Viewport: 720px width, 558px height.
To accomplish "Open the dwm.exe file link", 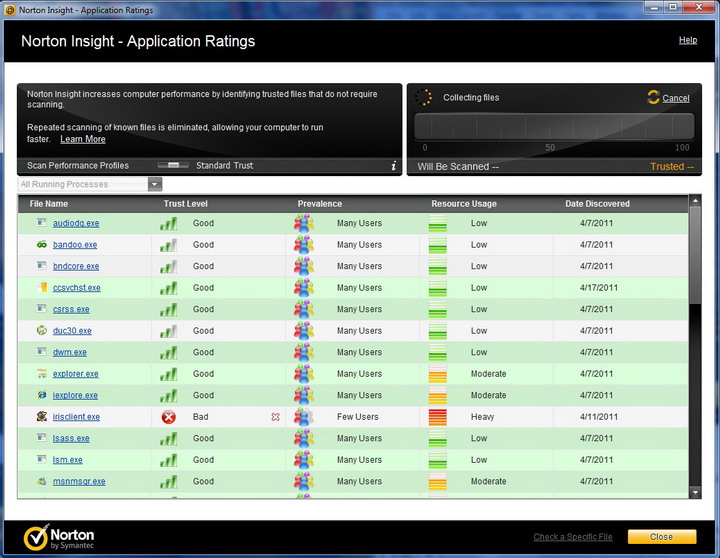I will point(69,352).
